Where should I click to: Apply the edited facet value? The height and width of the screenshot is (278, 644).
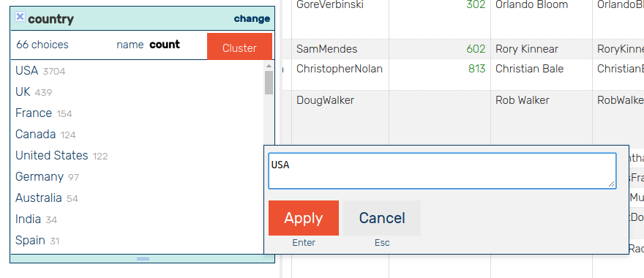click(x=304, y=218)
